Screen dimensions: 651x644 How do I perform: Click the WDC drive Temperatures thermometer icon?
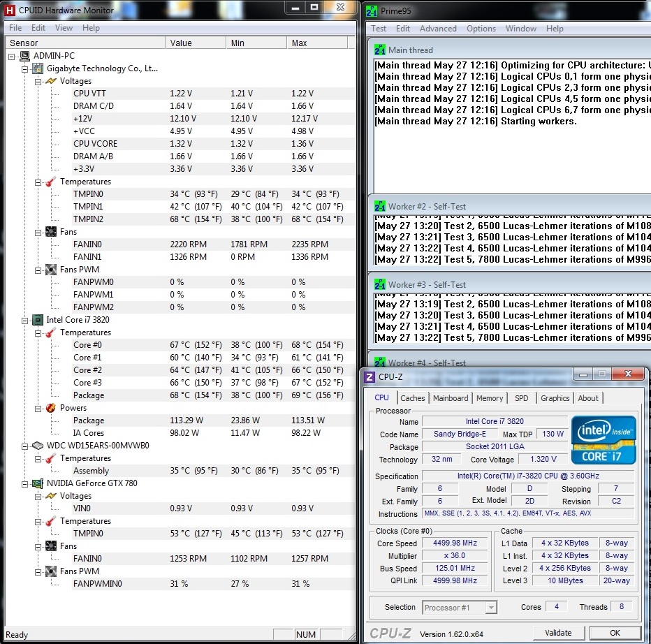[x=51, y=458]
